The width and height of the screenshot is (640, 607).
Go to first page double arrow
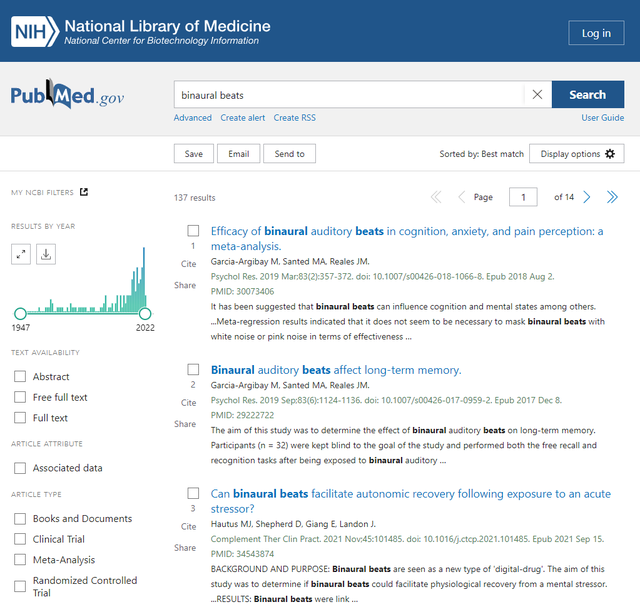click(436, 197)
